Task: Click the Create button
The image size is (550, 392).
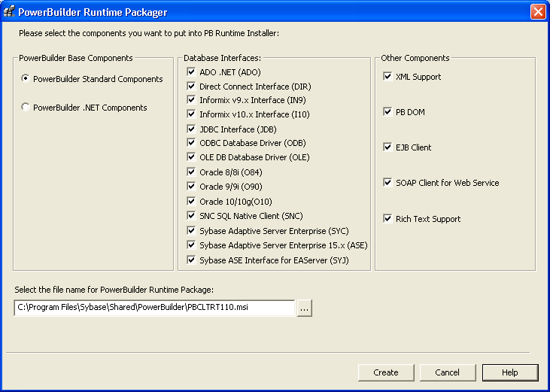Action: coord(386,372)
